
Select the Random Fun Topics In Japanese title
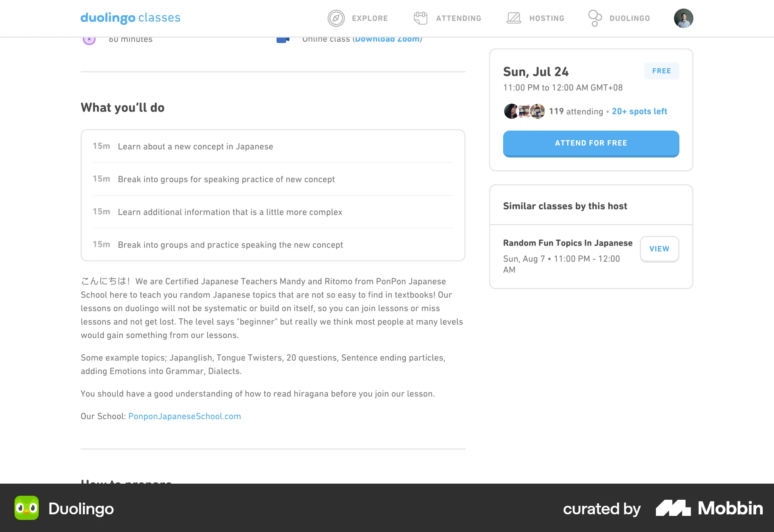pyautogui.click(x=568, y=243)
